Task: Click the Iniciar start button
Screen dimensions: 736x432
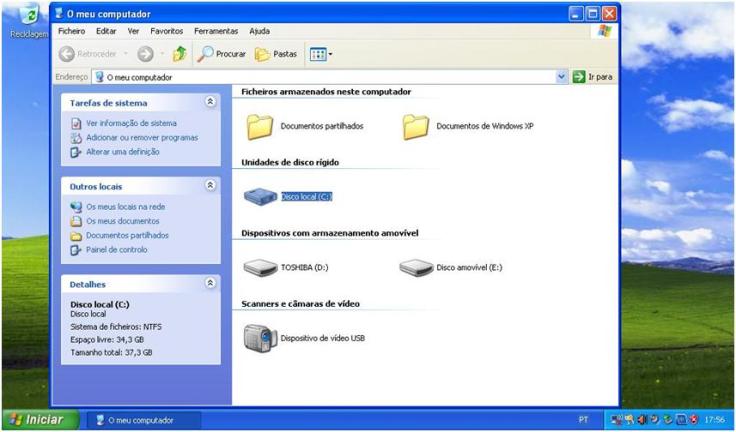Action: 37,420
